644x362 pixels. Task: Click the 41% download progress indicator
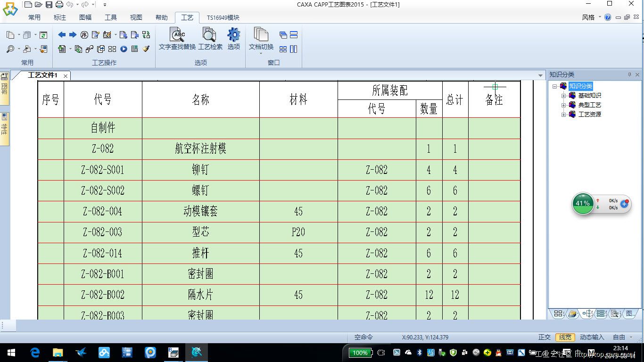583,203
